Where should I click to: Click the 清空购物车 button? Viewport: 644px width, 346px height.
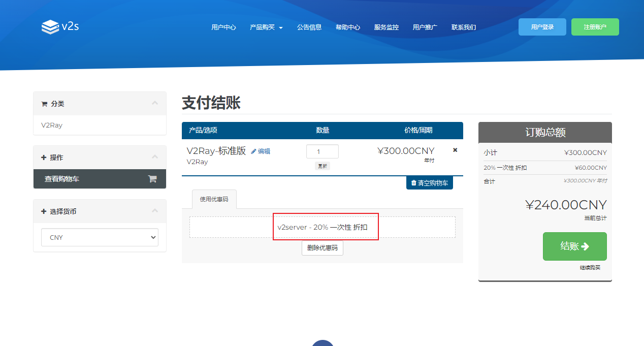[429, 183]
